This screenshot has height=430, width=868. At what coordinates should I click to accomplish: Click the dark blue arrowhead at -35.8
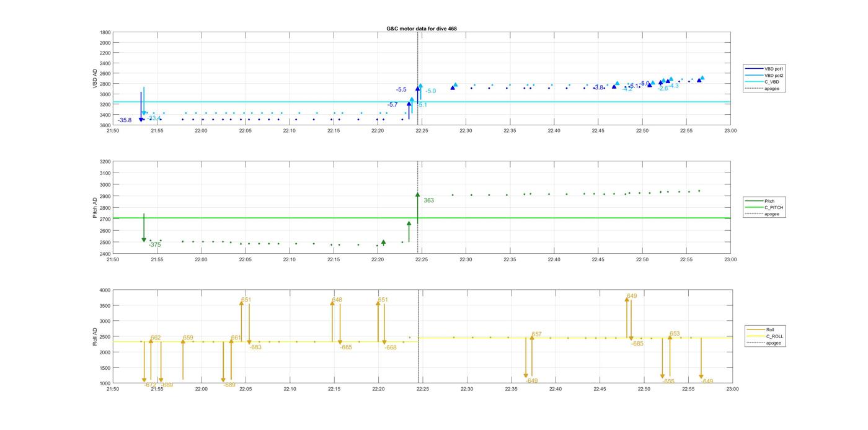click(141, 120)
